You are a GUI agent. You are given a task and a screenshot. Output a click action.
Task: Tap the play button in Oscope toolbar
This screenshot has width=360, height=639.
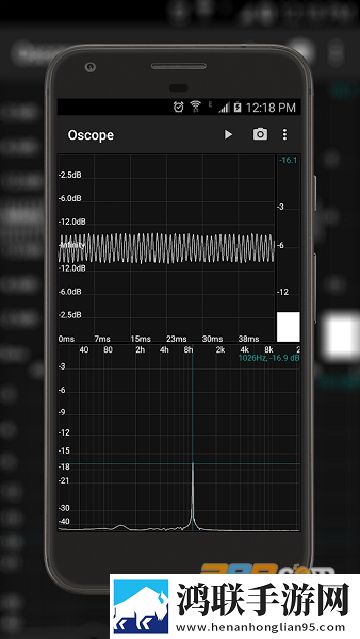pos(228,134)
